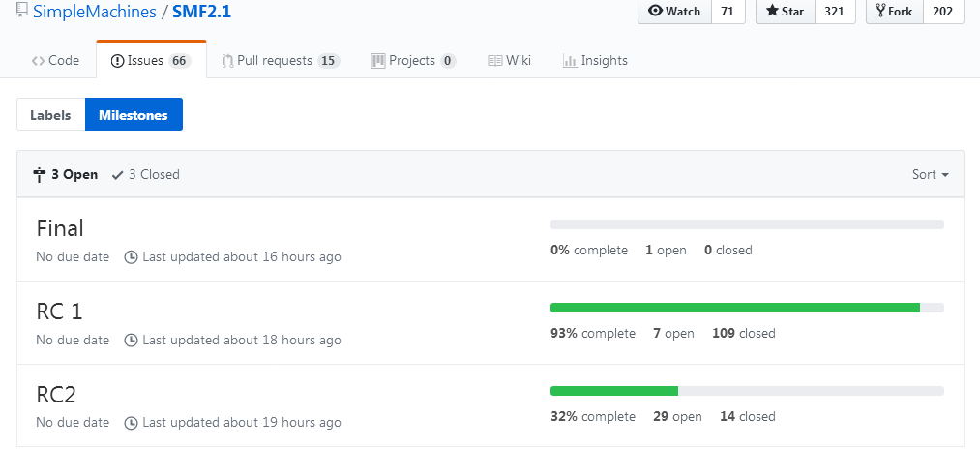Click '29 open' for RC2
980x476 pixels.
click(x=677, y=416)
